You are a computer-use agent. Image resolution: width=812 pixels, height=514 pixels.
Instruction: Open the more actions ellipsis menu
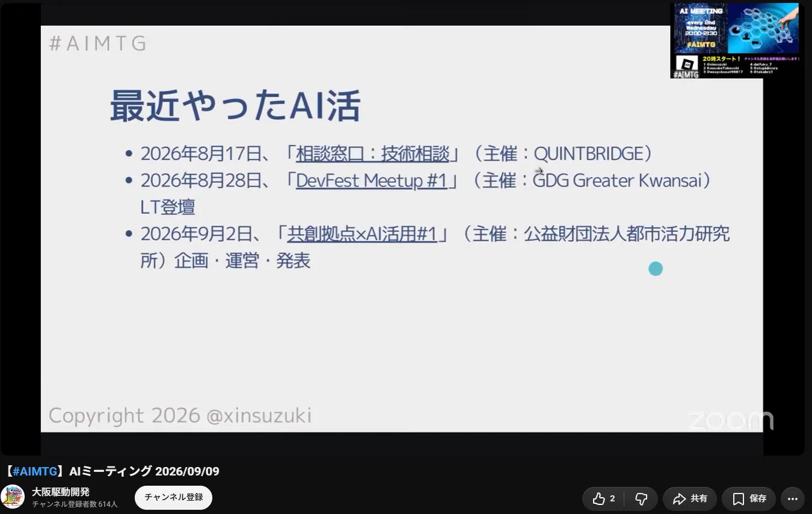pyautogui.click(x=792, y=498)
